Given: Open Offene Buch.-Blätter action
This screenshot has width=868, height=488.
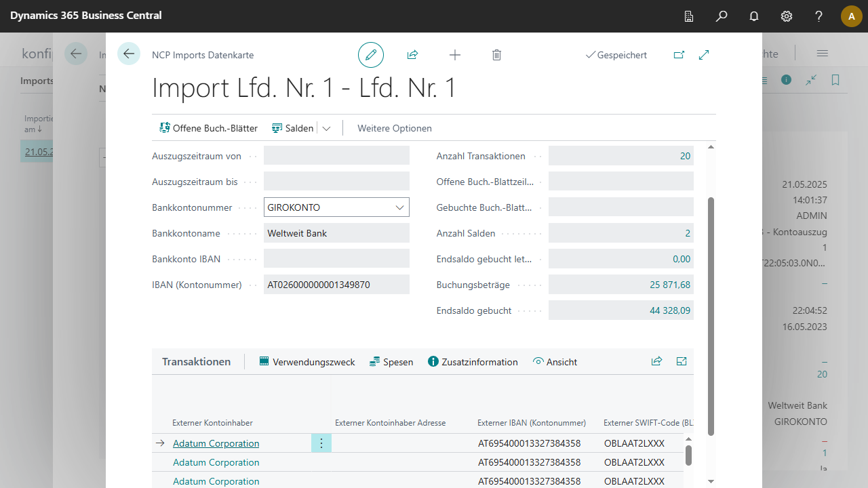Looking at the screenshot, I should click(x=208, y=128).
